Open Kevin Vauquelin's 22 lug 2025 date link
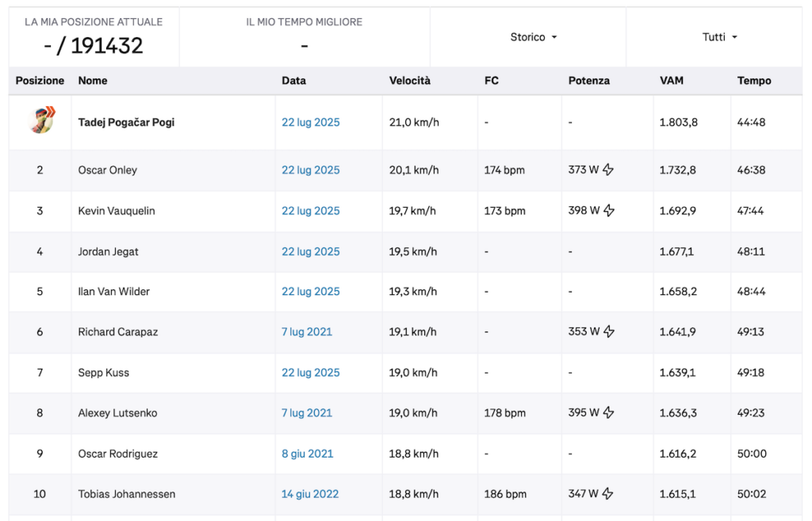812x521 pixels. coord(311,211)
